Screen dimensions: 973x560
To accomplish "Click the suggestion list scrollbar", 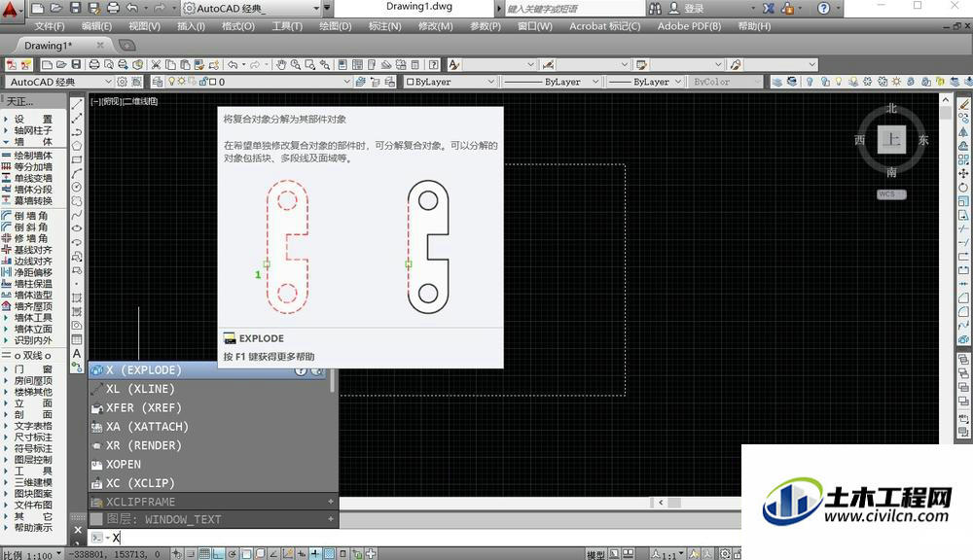I will pos(332,382).
